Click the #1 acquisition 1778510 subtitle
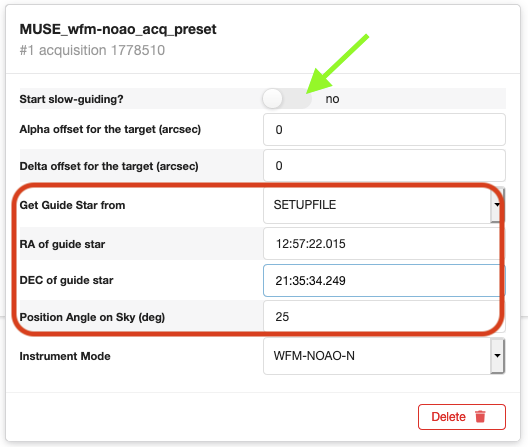The image size is (528, 447). [x=92, y=51]
